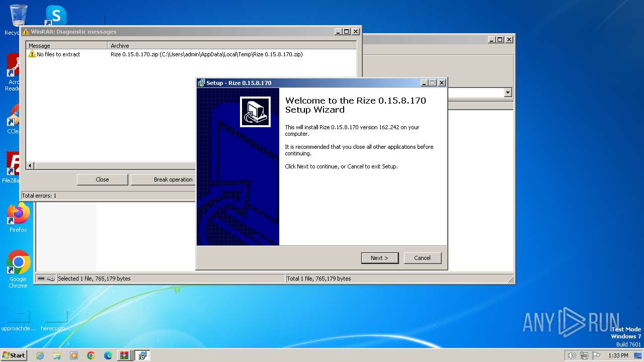Cancel the Rize setup
The width and height of the screenshot is (644, 362).
(423, 258)
